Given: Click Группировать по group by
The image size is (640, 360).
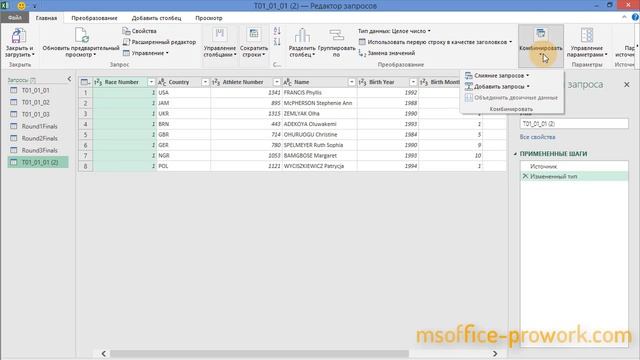Looking at the screenshot, I should click(x=336, y=42).
